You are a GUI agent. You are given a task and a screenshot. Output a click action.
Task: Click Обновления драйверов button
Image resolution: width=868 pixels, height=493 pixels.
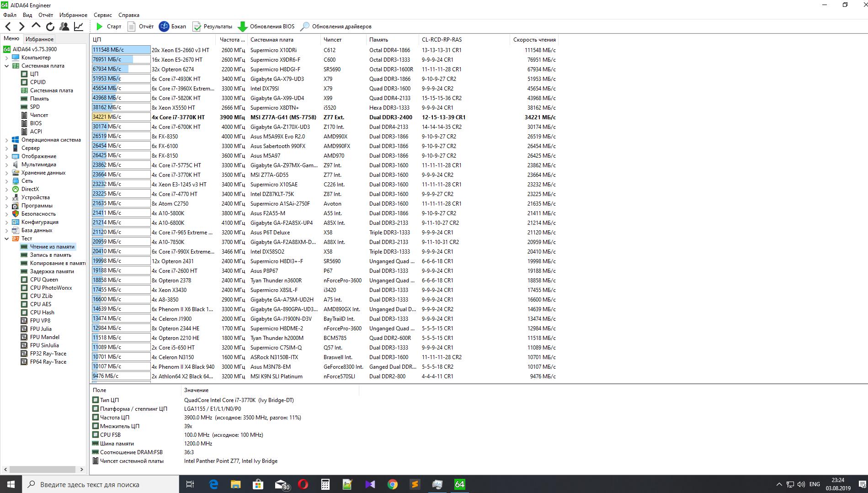pos(336,27)
